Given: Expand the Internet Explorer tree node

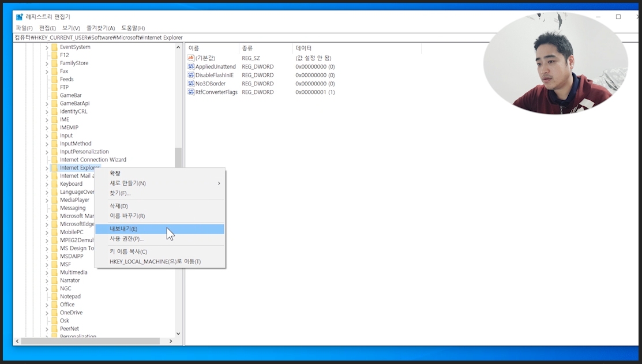Looking at the screenshot, I should 47,168.
